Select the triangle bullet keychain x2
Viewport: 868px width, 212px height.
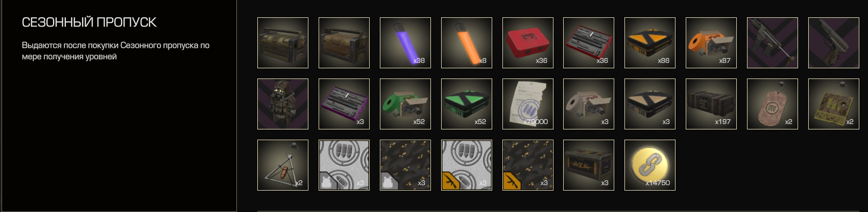pyautogui.click(x=283, y=165)
